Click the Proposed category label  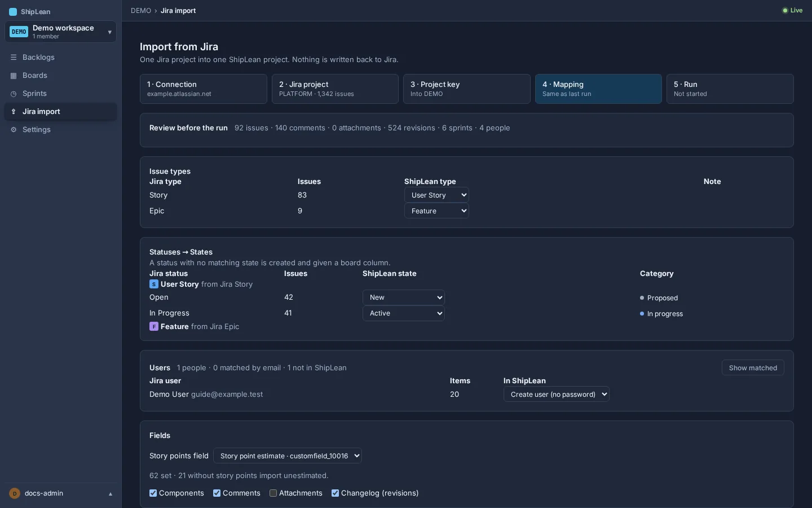[x=663, y=298]
